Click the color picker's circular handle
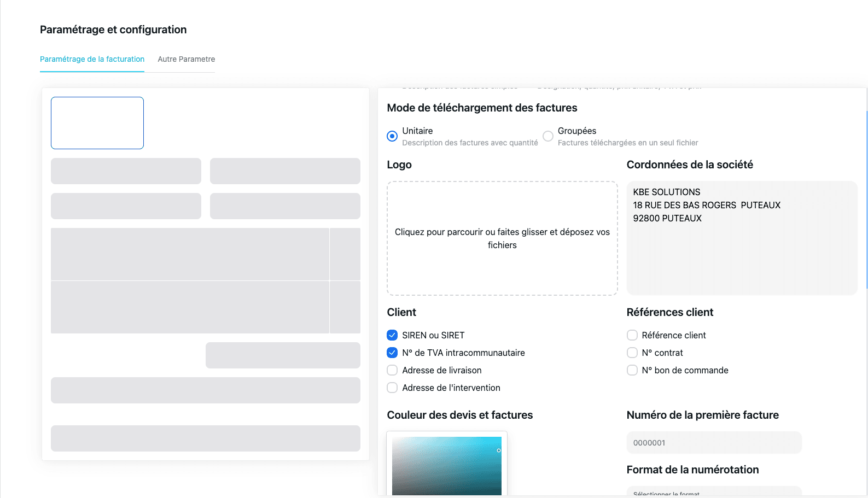The image size is (868, 498). click(499, 450)
